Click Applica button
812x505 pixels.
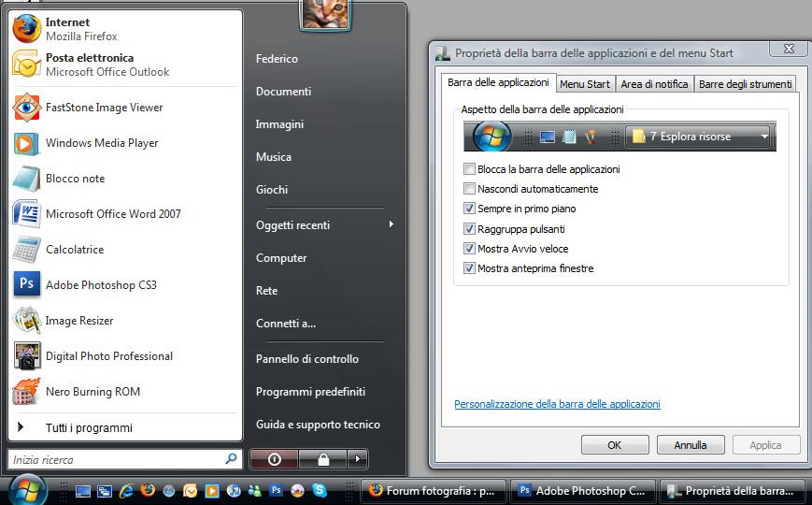[765, 445]
